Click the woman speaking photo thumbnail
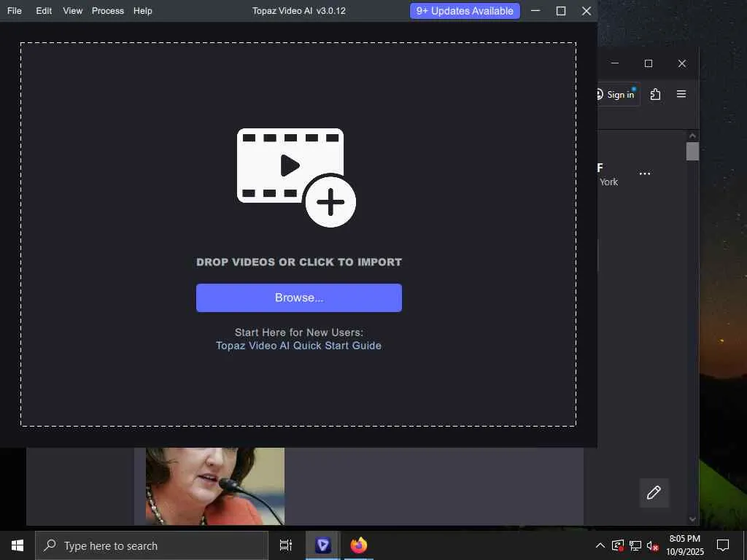Image resolution: width=747 pixels, height=560 pixels. tap(215, 486)
